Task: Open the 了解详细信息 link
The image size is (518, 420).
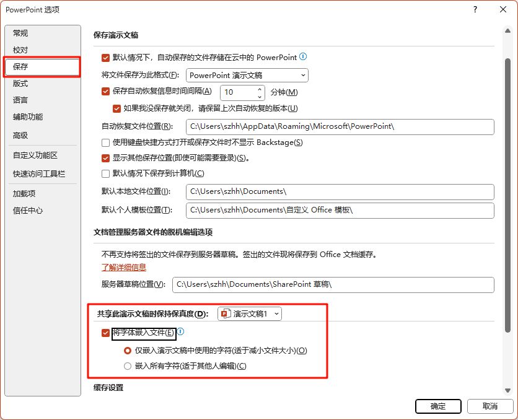Action: pos(124,268)
